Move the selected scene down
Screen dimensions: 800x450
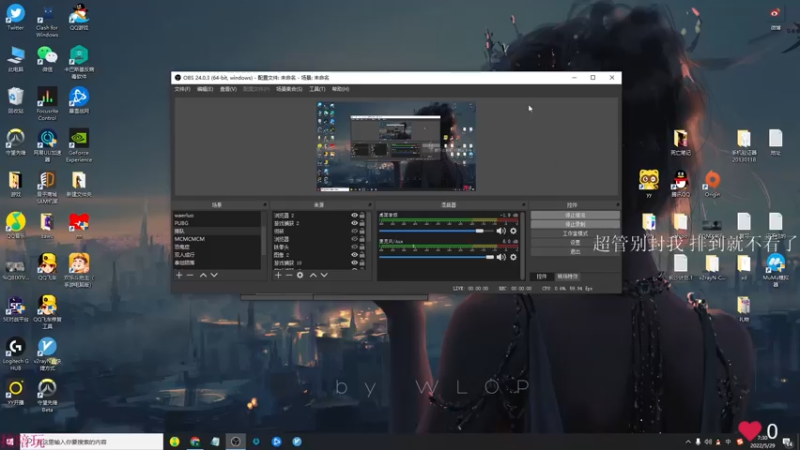coord(214,275)
